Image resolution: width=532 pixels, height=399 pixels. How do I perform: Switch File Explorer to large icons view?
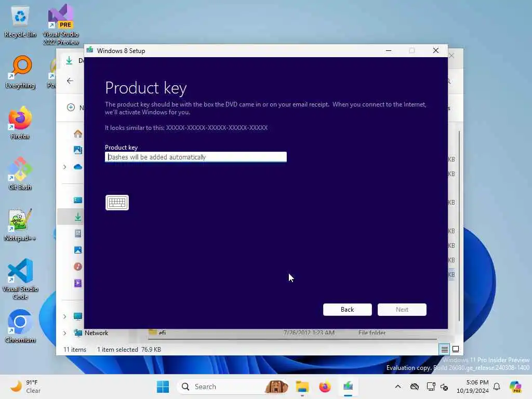(x=456, y=349)
